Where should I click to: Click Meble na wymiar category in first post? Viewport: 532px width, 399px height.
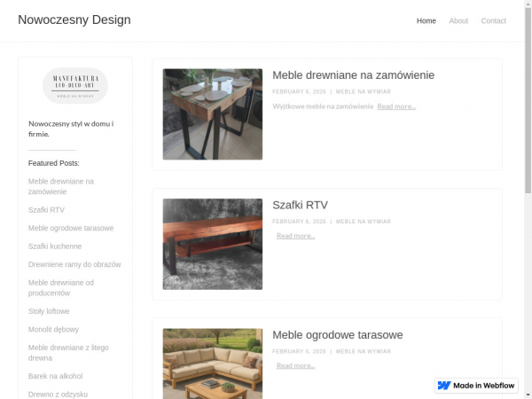(364, 91)
